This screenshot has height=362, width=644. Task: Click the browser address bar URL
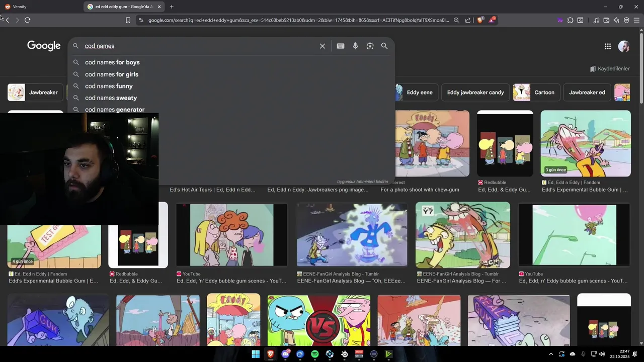298,20
